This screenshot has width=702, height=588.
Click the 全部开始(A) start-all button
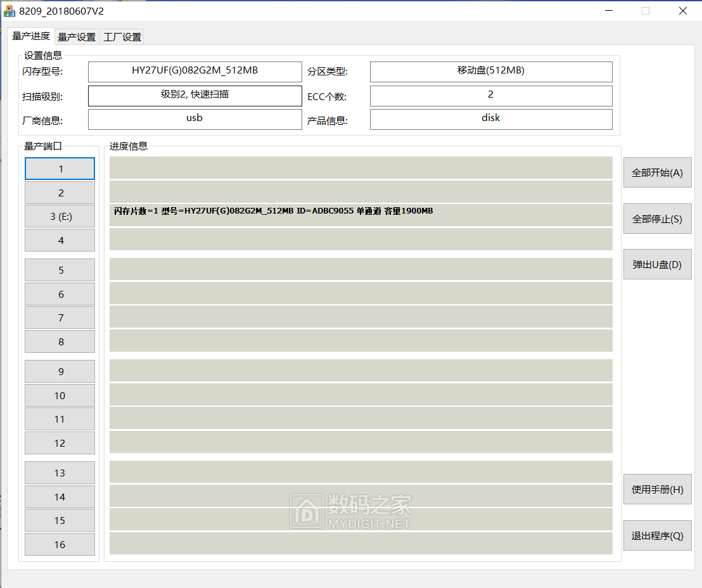pos(657,172)
